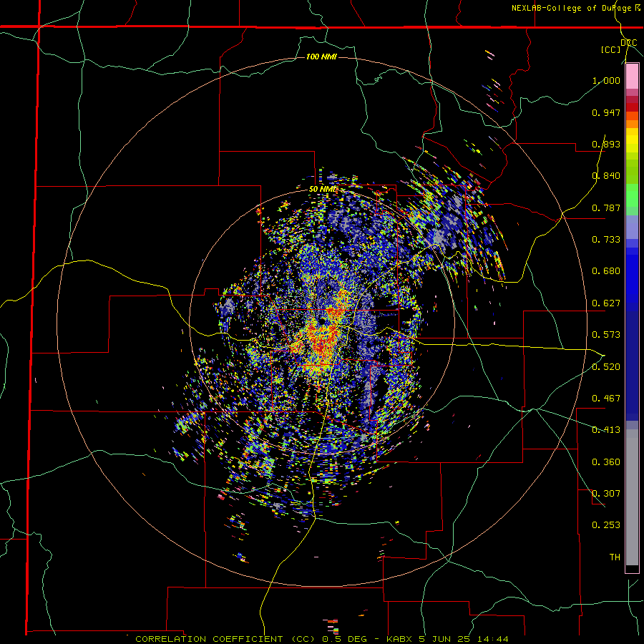The height and width of the screenshot is (644, 644).
Task: Select the 0.787 scale value
Action: tap(606, 208)
